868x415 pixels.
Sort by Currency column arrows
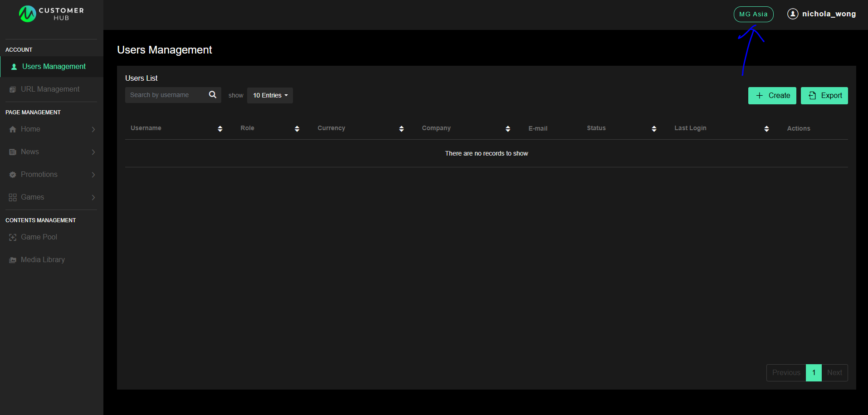click(401, 129)
